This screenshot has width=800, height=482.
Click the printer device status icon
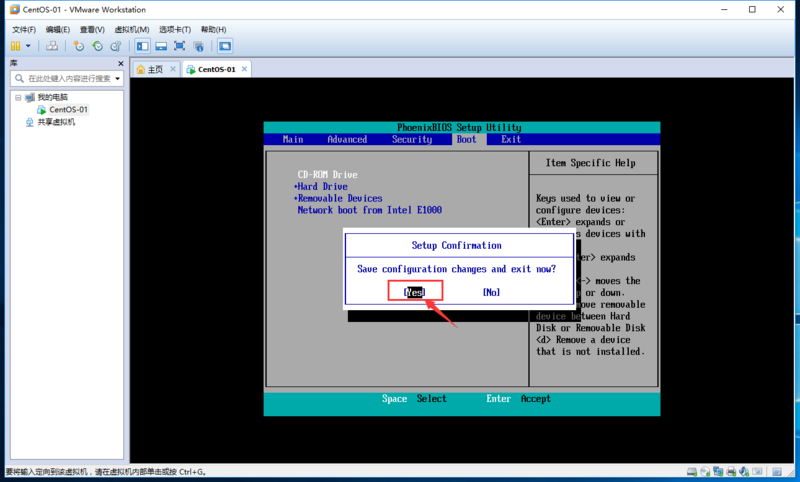click(x=731, y=472)
